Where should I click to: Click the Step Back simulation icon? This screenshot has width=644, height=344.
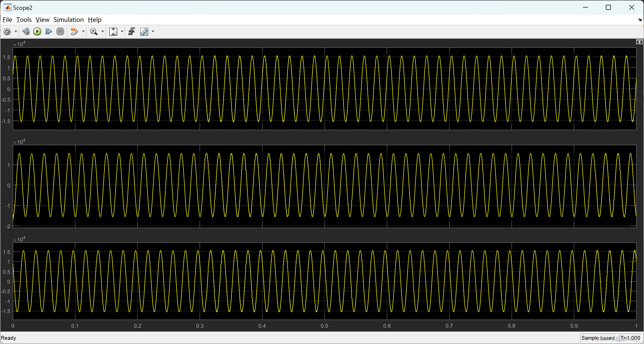26,32
